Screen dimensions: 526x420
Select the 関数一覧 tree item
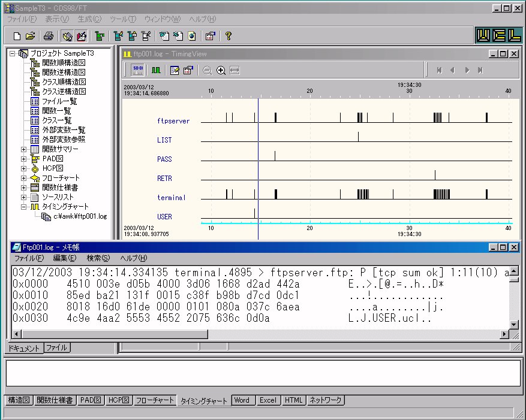56,111
